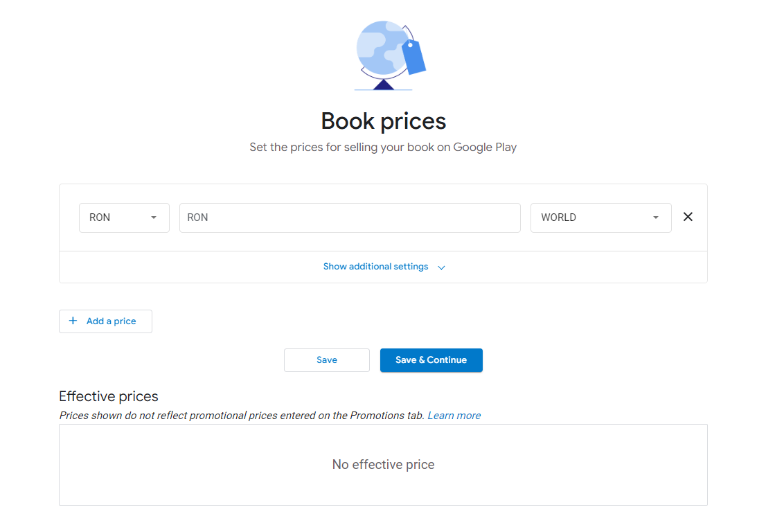Screen dimensions: 784x532
Task: Click the plus icon to add a price
Action: point(73,321)
